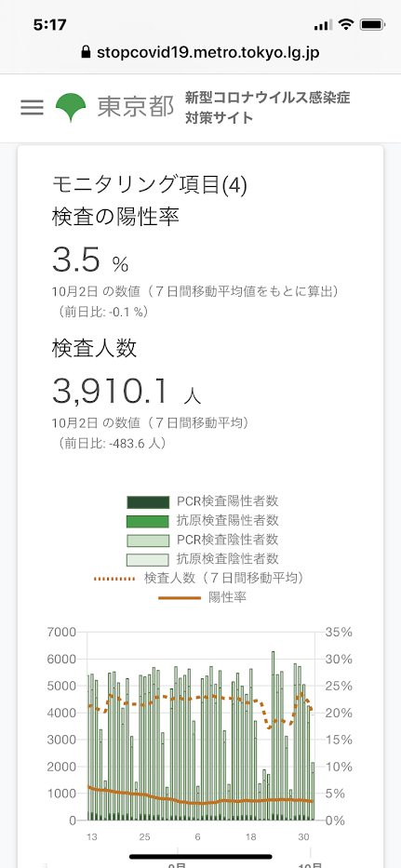The height and width of the screenshot is (868, 401).
Task: Toggle the 抗原検査陰性者数 legend item
Action: click(203, 559)
